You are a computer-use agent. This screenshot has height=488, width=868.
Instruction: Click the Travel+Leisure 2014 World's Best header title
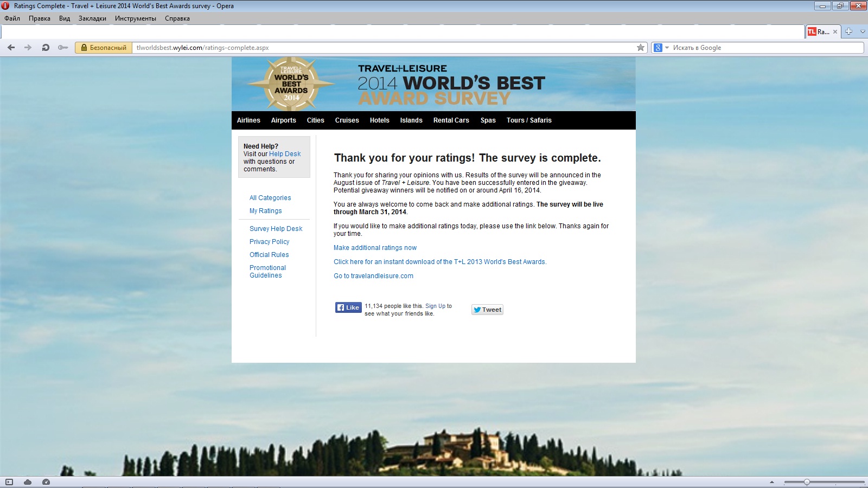pos(451,84)
